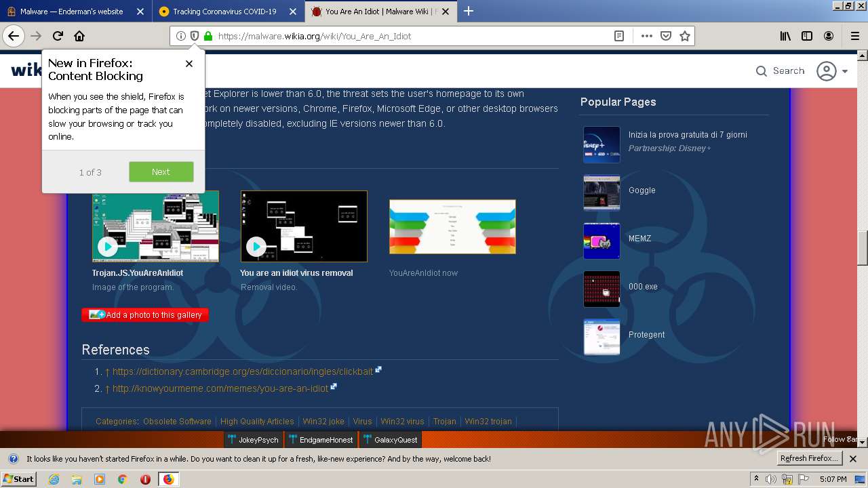This screenshot has width=868, height=488.
Task: Launch Opera from the taskbar
Action: pyautogui.click(x=145, y=479)
